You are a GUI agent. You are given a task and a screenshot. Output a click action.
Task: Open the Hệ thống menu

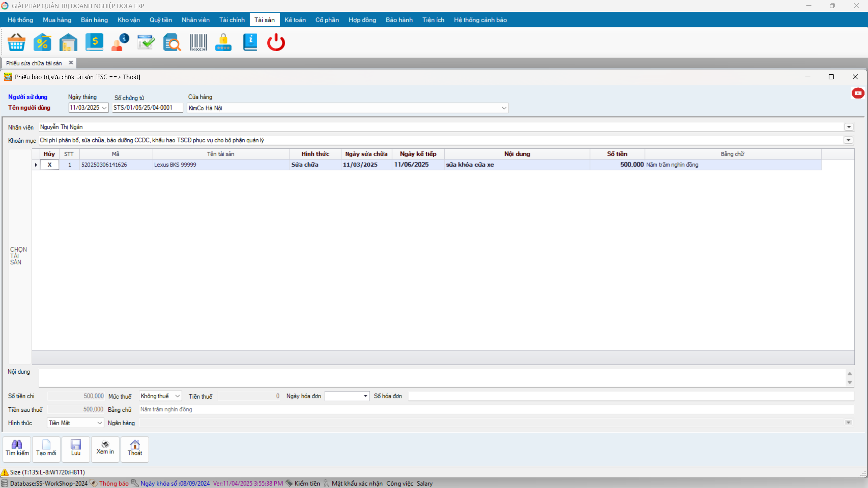click(x=20, y=20)
